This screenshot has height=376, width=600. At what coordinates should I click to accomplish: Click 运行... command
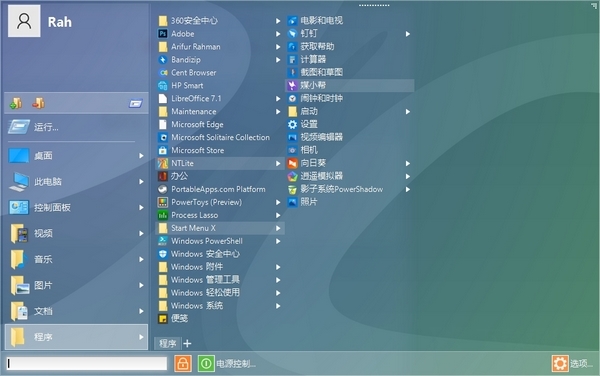pos(76,127)
